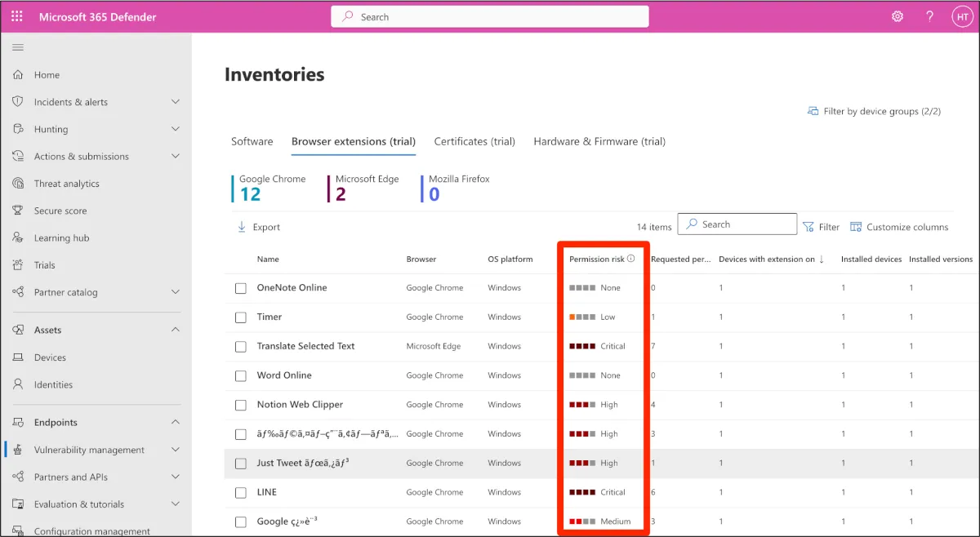Tick the LINE extension checkbox
The height and width of the screenshot is (537, 980).
click(x=241, y=493)
